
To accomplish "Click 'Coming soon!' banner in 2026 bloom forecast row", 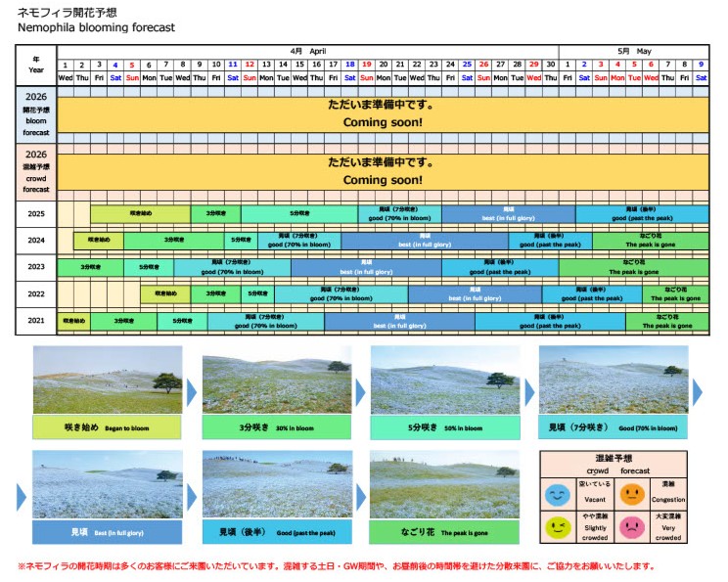I will pyautogui.click(x=383, y=114).
